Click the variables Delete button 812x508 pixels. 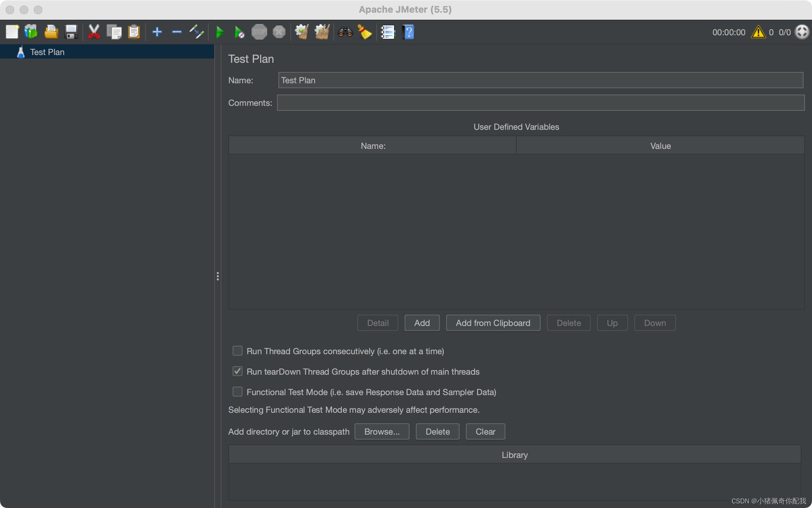coord(569,323)
